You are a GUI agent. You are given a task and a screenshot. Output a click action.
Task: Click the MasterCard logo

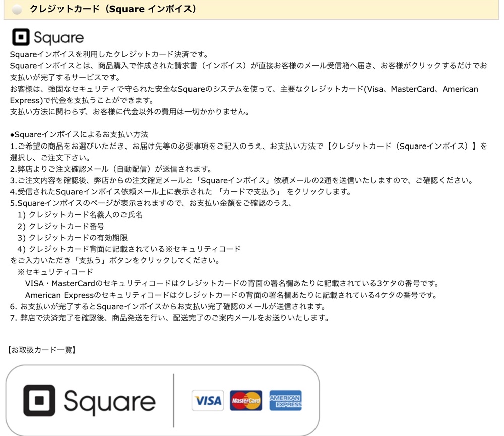click(246, 400)
